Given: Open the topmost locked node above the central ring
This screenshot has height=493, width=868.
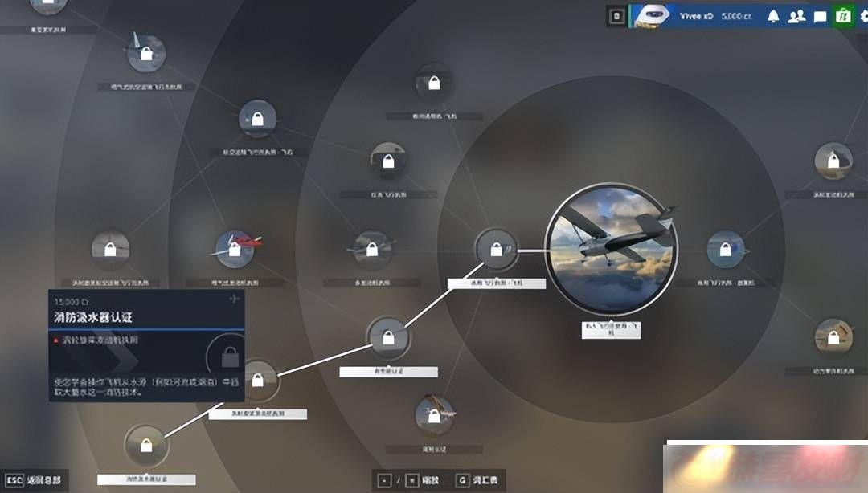Looking at the screenshot, I should [435, 83].
